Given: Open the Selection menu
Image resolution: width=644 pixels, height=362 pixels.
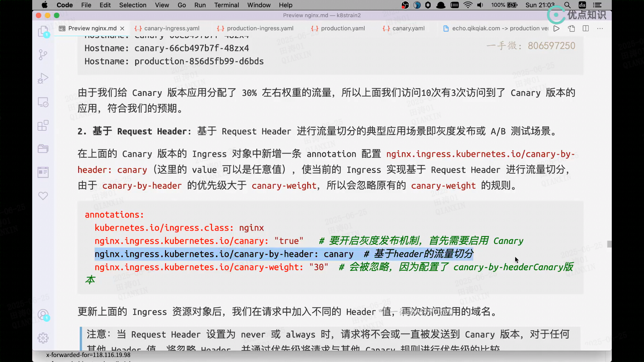Looking at the screenshot, I should 132,5.
